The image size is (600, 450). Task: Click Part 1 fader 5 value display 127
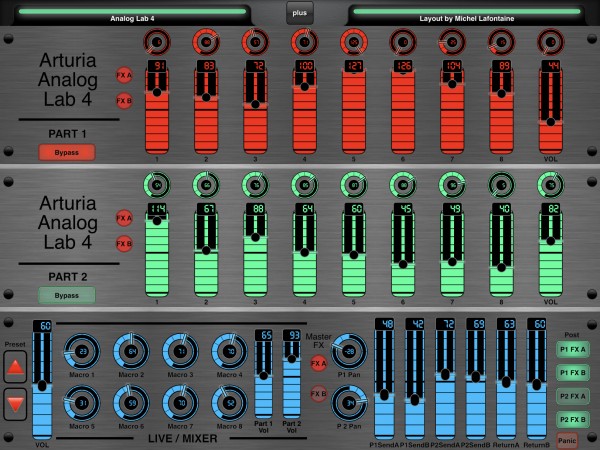pos(354,66)
